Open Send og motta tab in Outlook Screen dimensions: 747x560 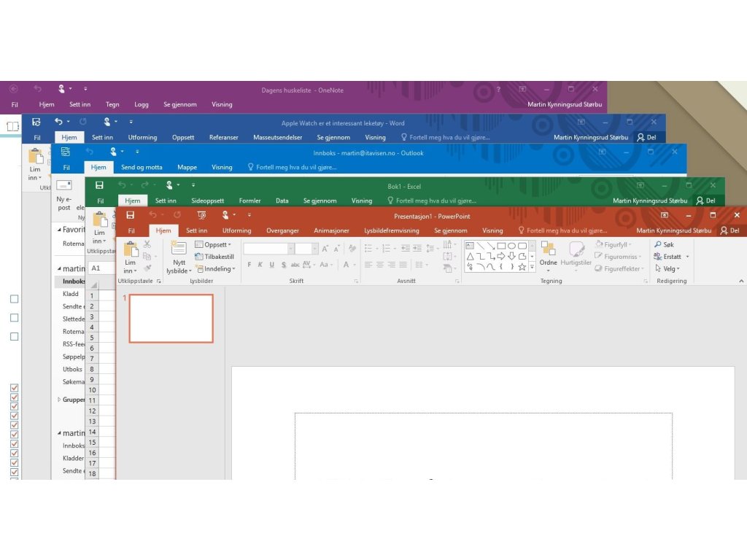click(x=142, y=167)
